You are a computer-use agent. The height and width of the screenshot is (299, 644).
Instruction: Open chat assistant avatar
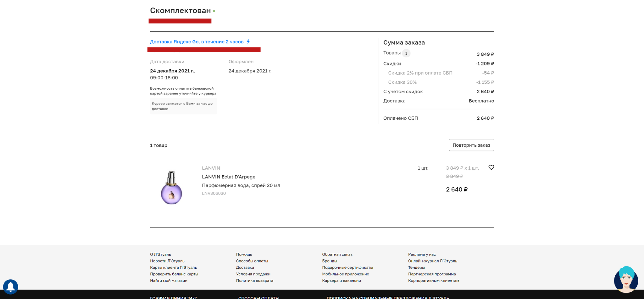[x=626, y=279]
